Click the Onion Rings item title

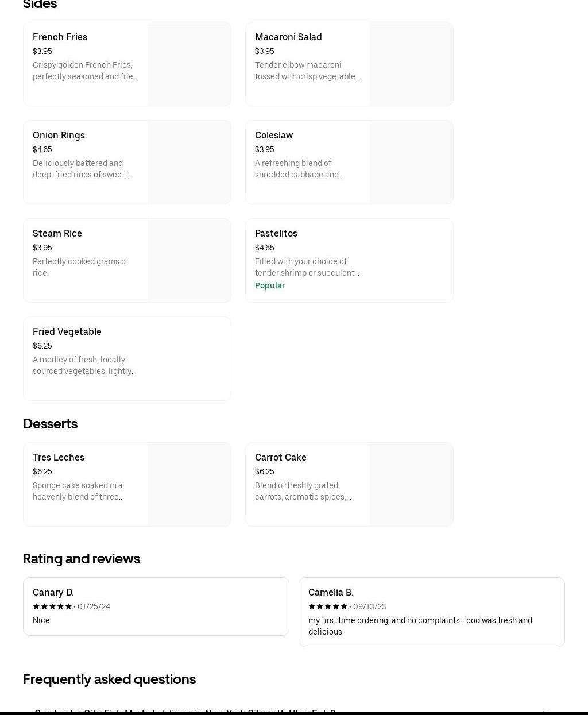coord(59,135)
